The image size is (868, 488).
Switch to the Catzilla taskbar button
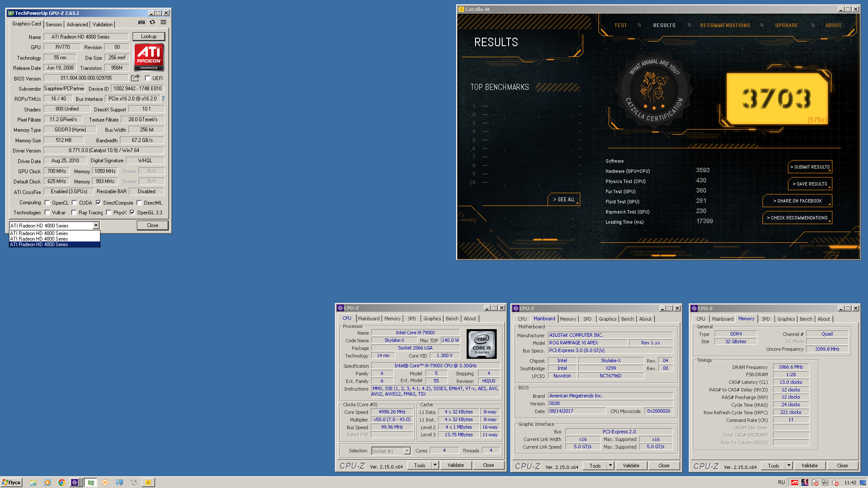(x=148, y=482)
